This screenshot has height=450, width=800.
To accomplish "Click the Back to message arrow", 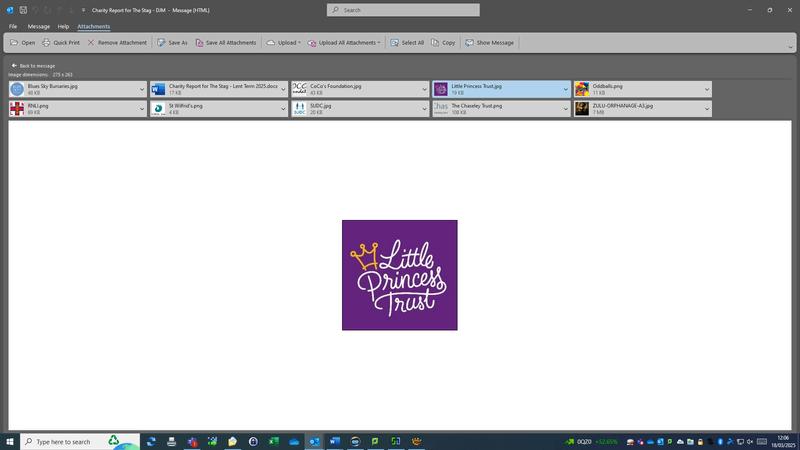I will pos(14,66).
